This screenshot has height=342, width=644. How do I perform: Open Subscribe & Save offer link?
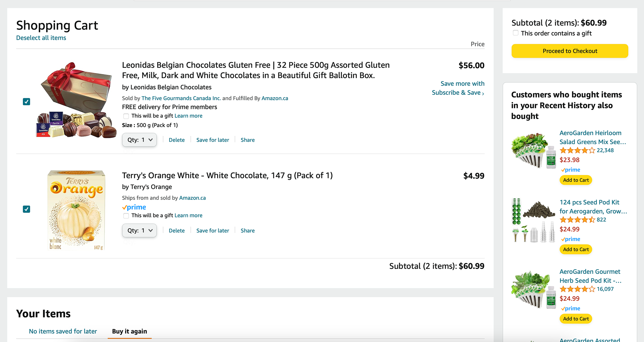coord(458,88)
